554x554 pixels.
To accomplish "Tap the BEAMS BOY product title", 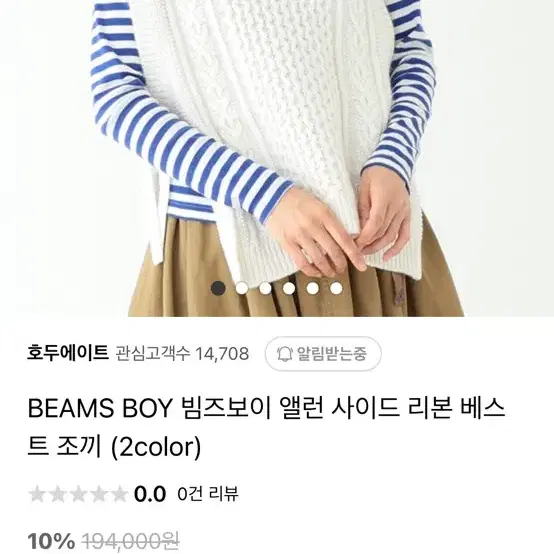I will pyautogui.click(x=266, y=428).
